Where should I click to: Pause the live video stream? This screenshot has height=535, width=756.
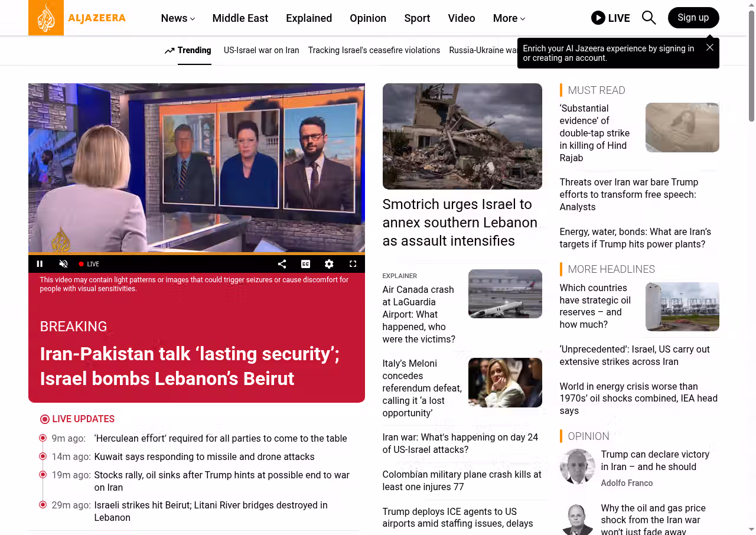pos(40,264)
